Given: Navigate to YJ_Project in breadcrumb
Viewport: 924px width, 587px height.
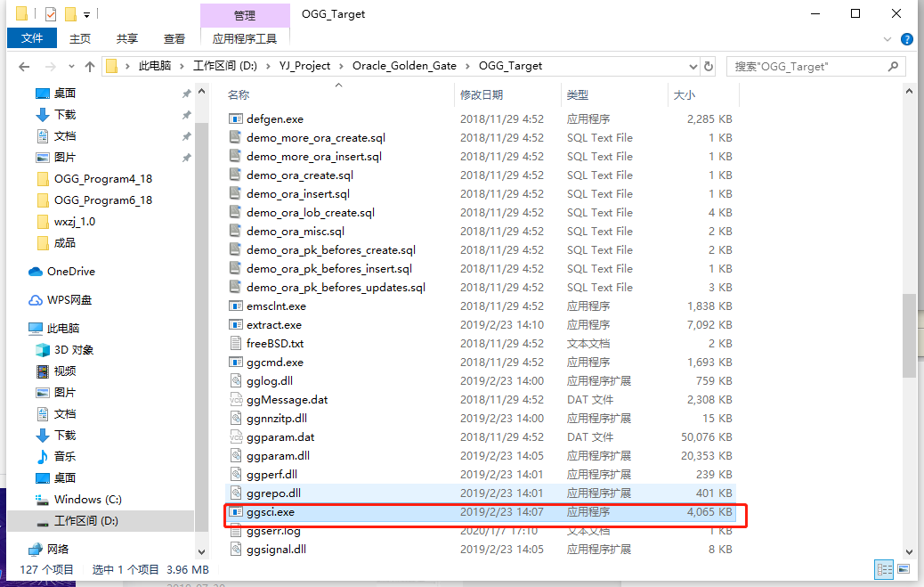Looking at the screenshot, I should click(x=304, y=66).
